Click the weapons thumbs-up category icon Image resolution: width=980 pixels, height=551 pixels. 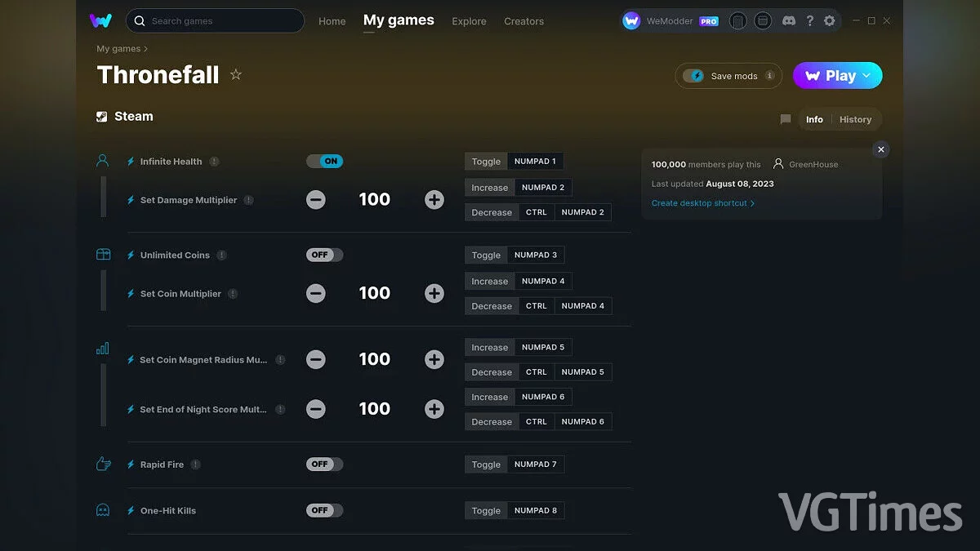click(x=103, y=464)
